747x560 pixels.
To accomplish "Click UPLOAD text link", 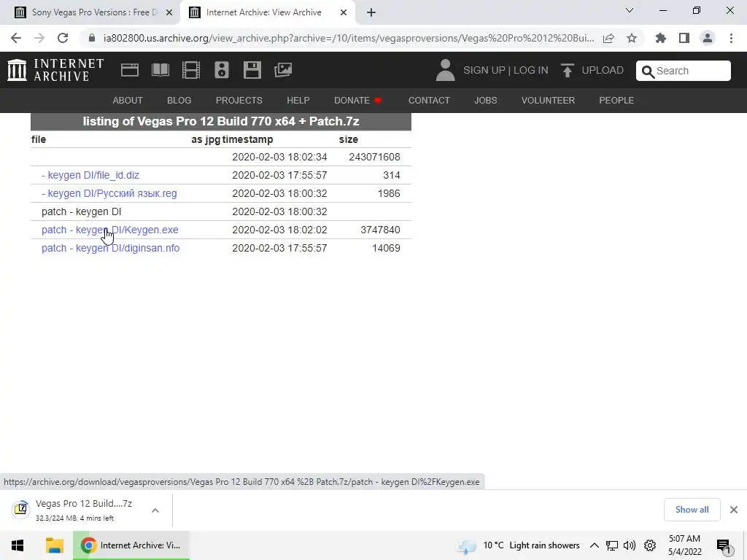I will (x=603, y=71).
